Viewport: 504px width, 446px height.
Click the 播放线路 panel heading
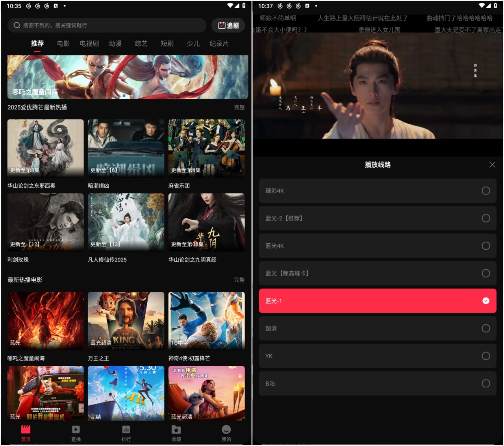pos(378,165)
